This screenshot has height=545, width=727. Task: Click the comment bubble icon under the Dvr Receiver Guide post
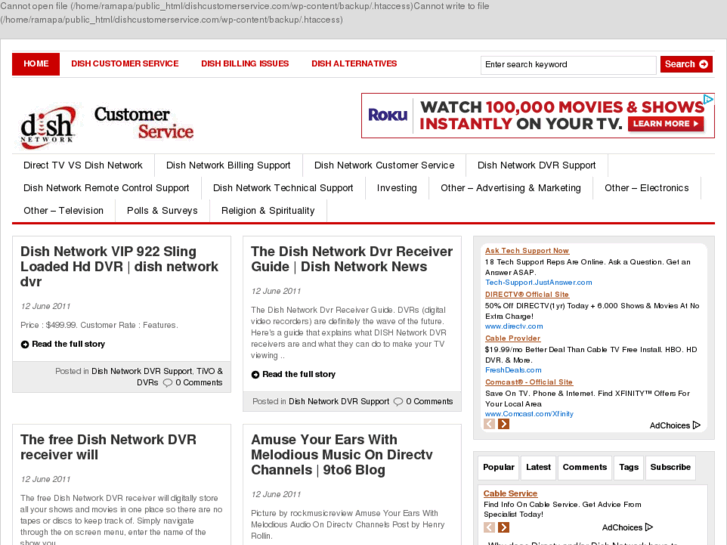click(x=398, y=402)
